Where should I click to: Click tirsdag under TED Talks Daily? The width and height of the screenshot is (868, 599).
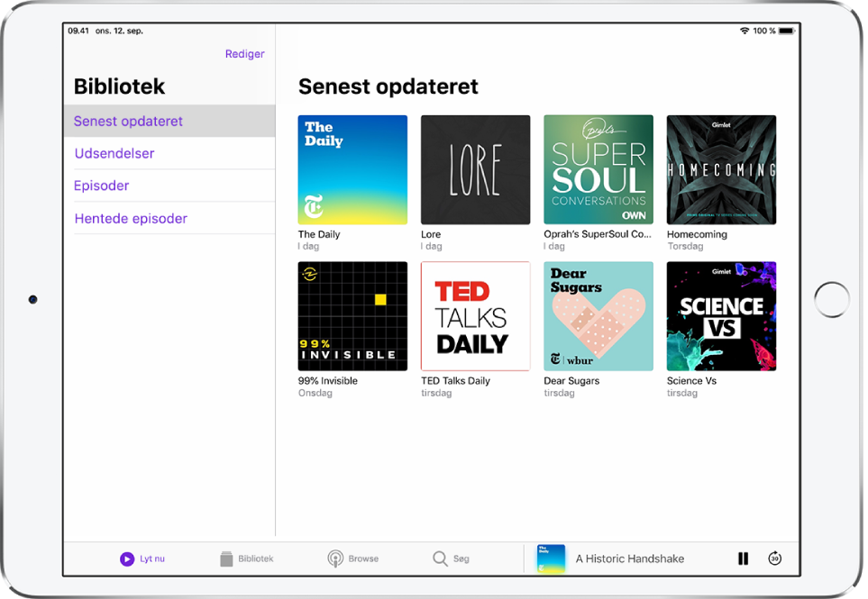point(436,394)
